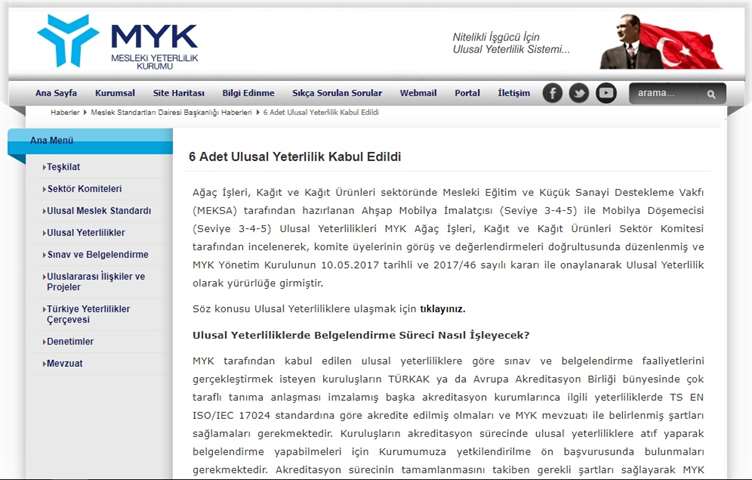752x480 pixels.
Task: Expand Türkiye Yeterlilikler Çerçevesi sidebar item
Action: (86, 314)
